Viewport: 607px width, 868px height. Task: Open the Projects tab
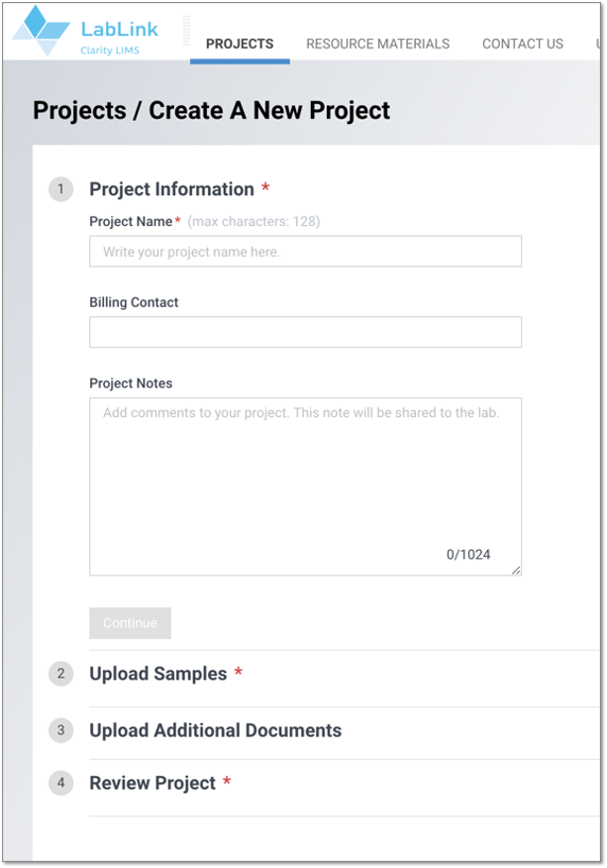pyautogui.click(x=240, y=44)
